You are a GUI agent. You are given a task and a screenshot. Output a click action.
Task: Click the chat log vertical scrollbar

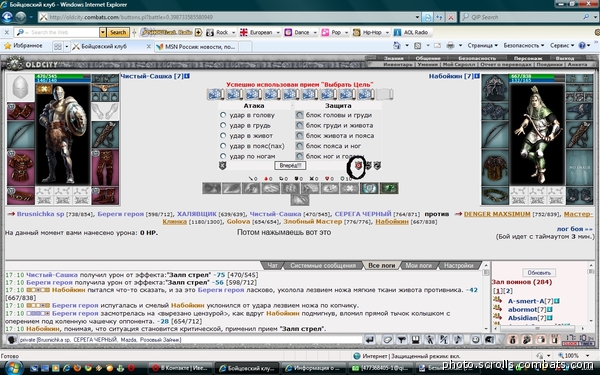486,297
